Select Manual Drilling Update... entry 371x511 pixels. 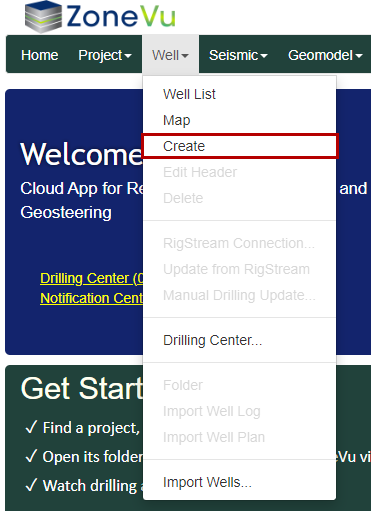(x=239, y=295)
